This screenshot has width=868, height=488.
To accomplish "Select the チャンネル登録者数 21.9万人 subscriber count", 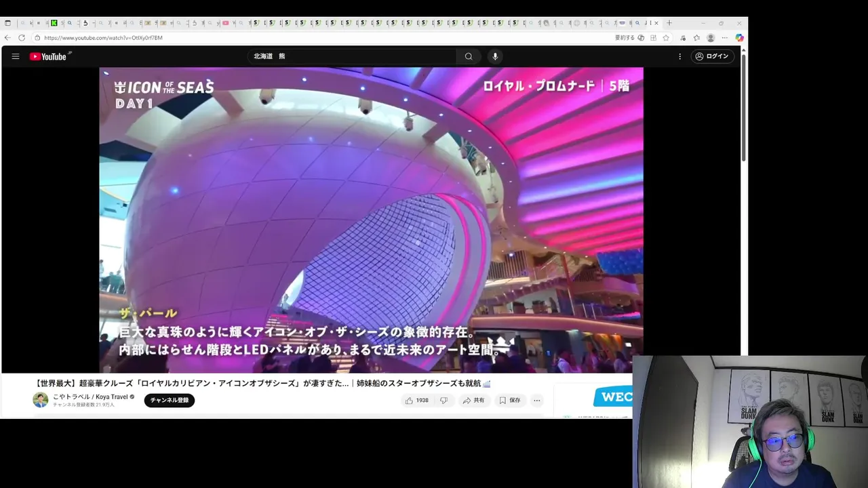I will pos(83,405).
